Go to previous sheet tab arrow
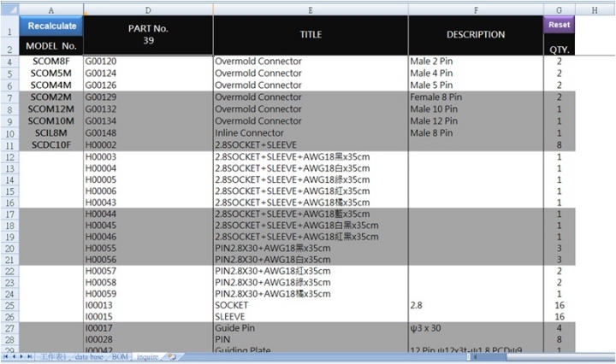This screenshot has width=616, height=364. [x=14, y=356]
